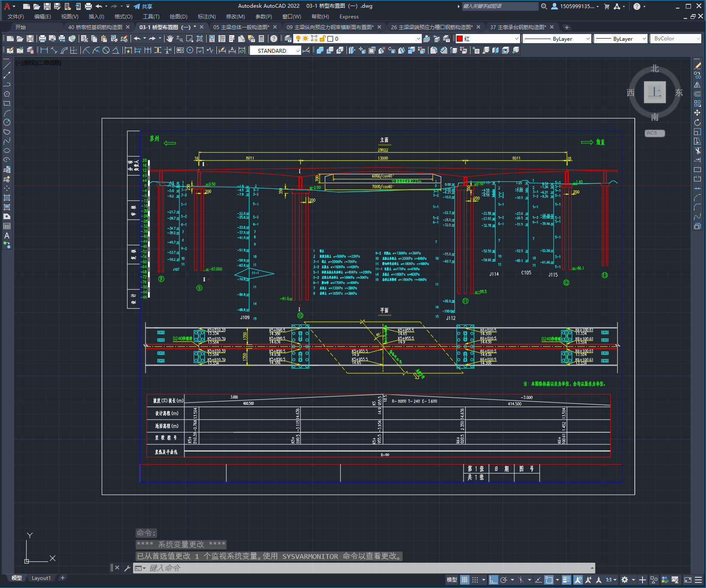
Task: Open the Layer Properties Manager icon
Action: click(288, 39)
